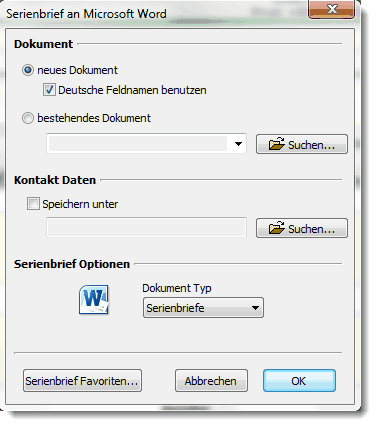
Task: Close the Serienbrief an Microsoft Word dialog
Action: pyautogui.click(x=331, y=9)
